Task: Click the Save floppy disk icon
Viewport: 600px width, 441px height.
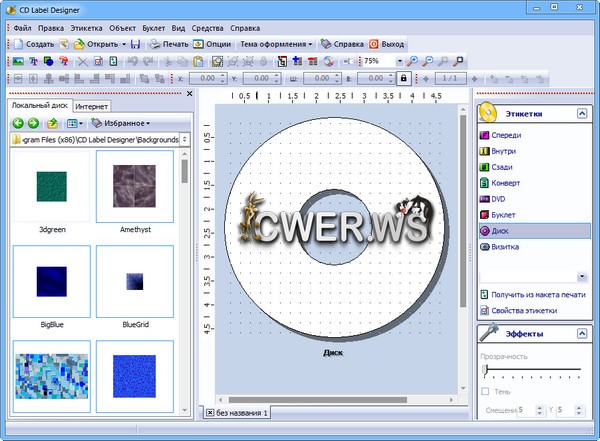Action: click(137, 44)
